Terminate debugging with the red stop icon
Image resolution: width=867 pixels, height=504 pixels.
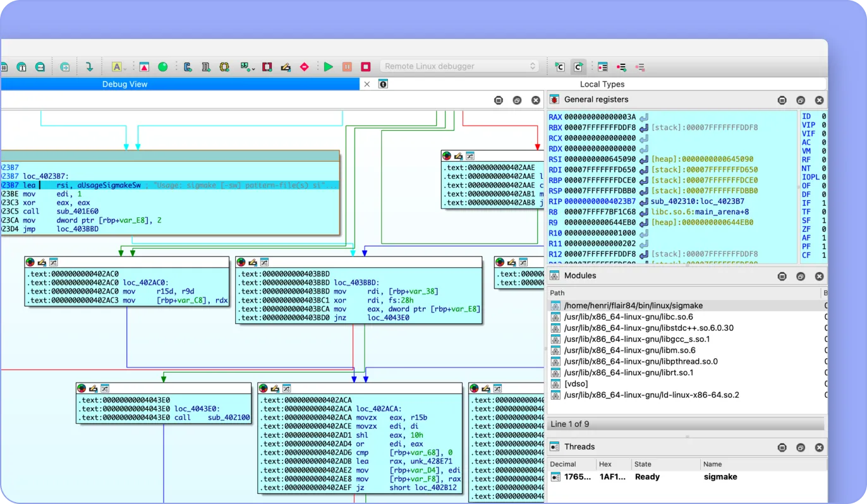pyautogui.click(x=367, y=66)
